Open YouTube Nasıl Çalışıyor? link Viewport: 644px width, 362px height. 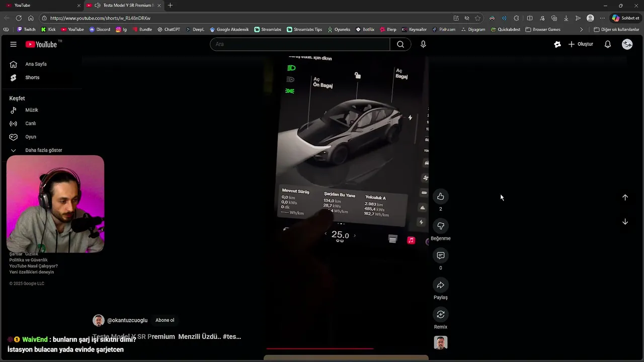(x=33, y=266)
